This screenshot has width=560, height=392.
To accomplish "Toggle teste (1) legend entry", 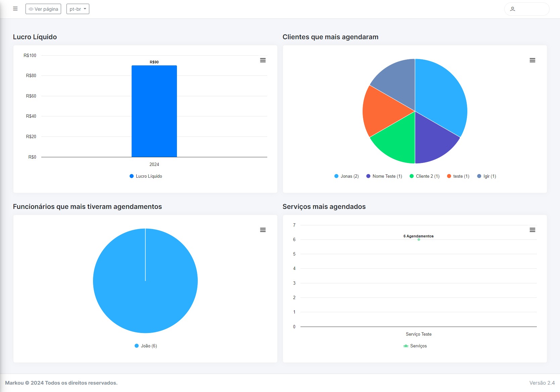I will coord(458,176).
